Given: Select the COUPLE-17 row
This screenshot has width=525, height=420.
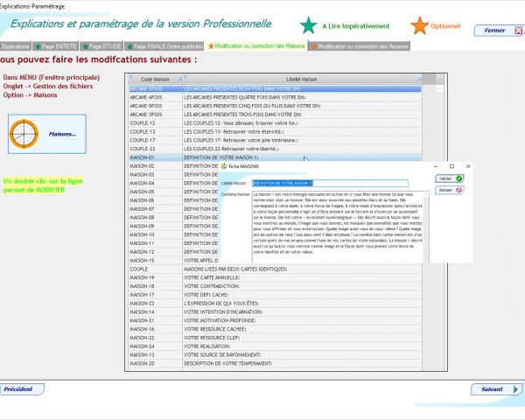Looking at the screenshot, I should [275, 140].
